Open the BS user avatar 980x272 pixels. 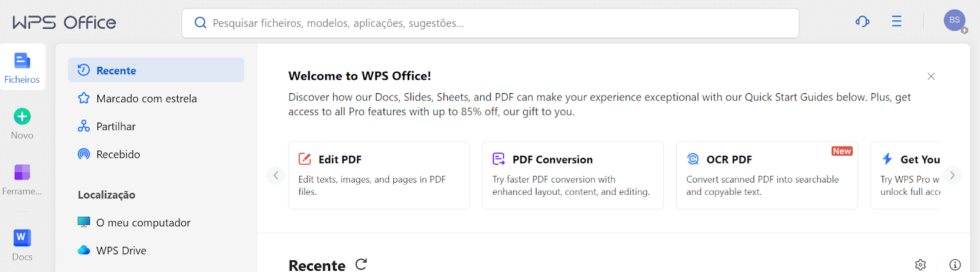click(954, 20)
